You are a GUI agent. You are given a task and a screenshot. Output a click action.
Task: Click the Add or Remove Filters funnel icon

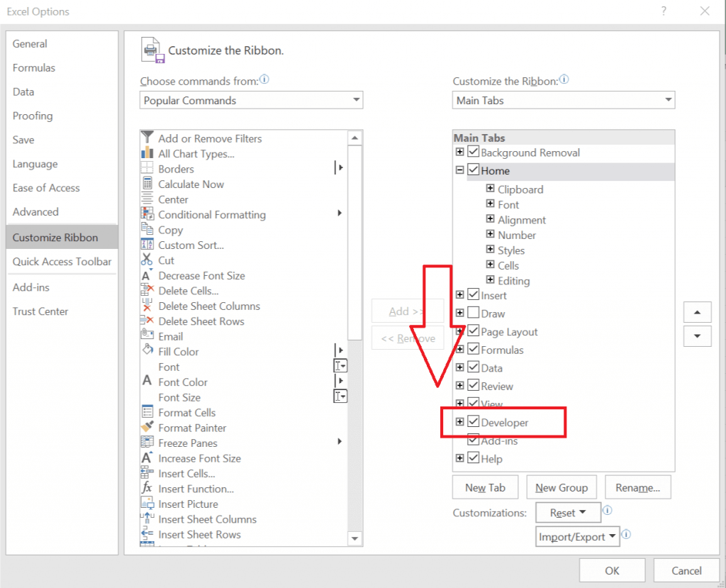coord(147,138)
